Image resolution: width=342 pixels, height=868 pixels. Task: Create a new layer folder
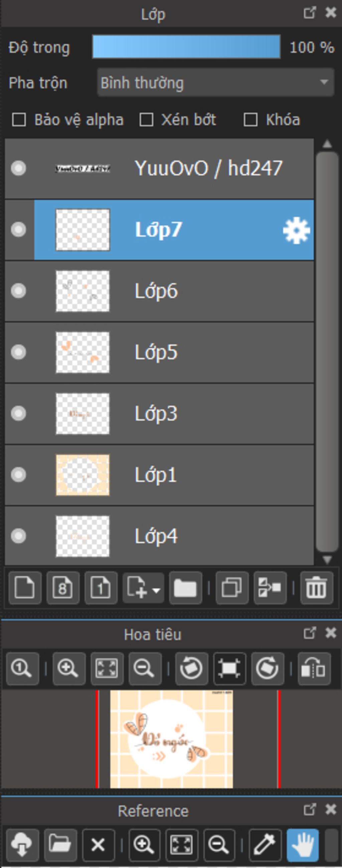tap(185, 588)
